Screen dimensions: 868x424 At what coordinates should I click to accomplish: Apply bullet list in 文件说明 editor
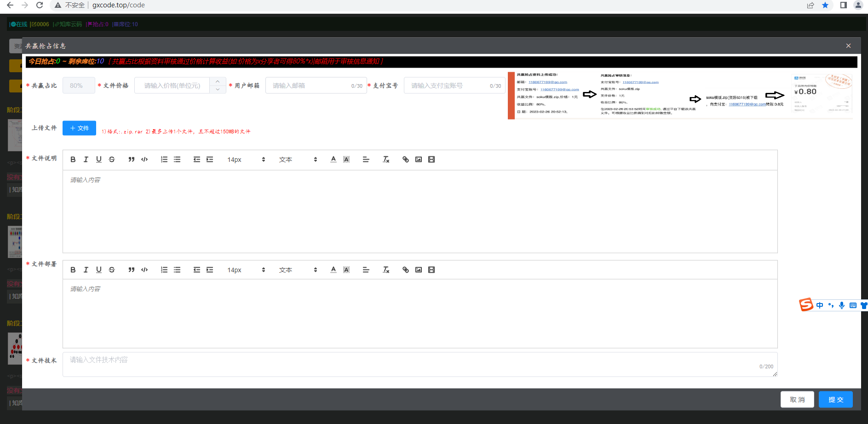pos(177,160)
